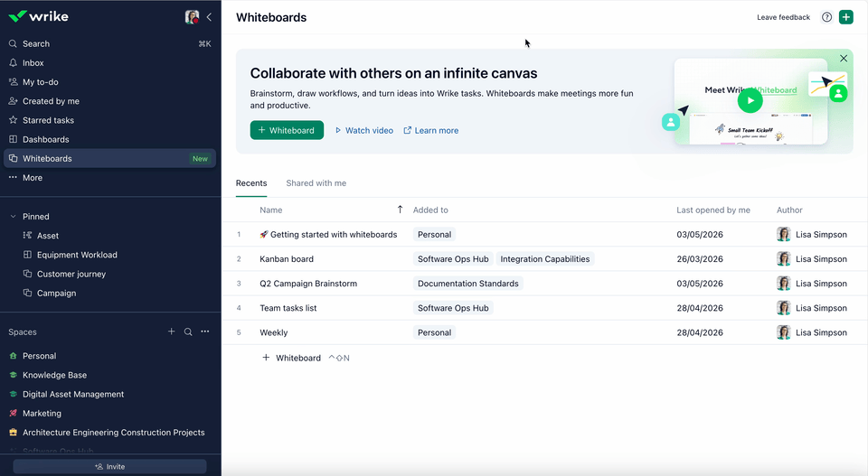Switch to the Recents tab
The width and height of the screenshot is (868, 476).
(x=251, y=183)
